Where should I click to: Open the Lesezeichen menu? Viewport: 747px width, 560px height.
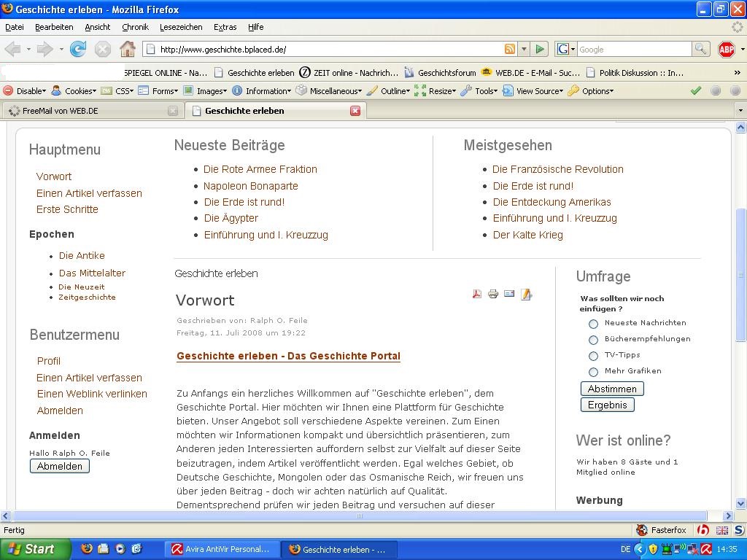(181, 27)
